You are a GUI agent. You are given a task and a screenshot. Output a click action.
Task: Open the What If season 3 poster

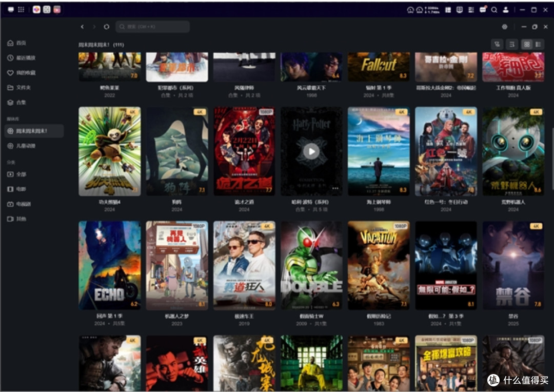[x=446, y=265]
